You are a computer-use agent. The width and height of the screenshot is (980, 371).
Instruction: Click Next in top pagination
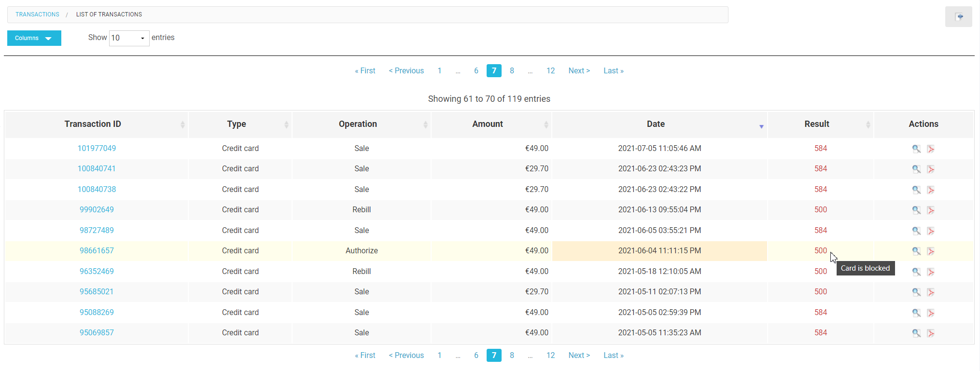[579, 70]
